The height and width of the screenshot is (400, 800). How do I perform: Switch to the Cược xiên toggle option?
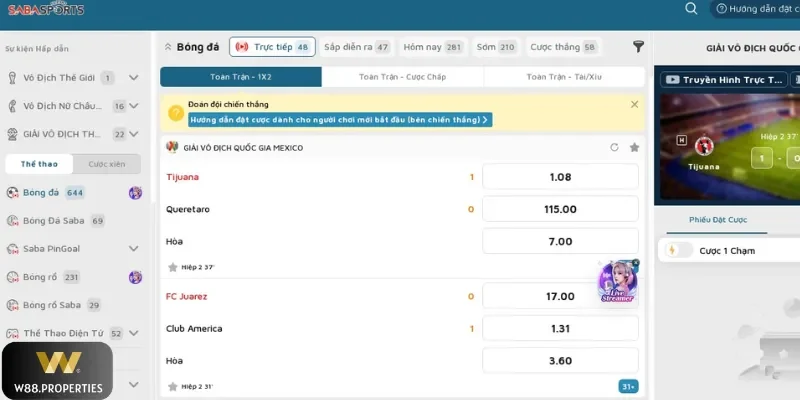point(106,164)
